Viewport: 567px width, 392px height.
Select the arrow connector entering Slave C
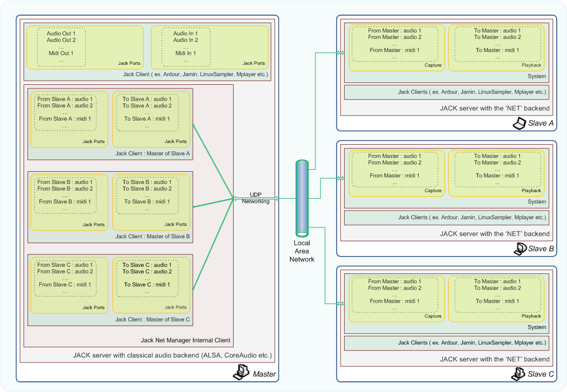(340, 304)
